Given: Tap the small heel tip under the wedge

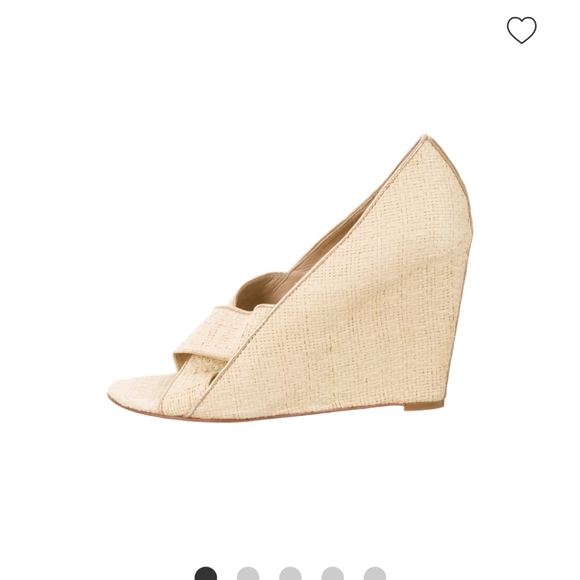Looking at the screenshot, I should [424, 405].
